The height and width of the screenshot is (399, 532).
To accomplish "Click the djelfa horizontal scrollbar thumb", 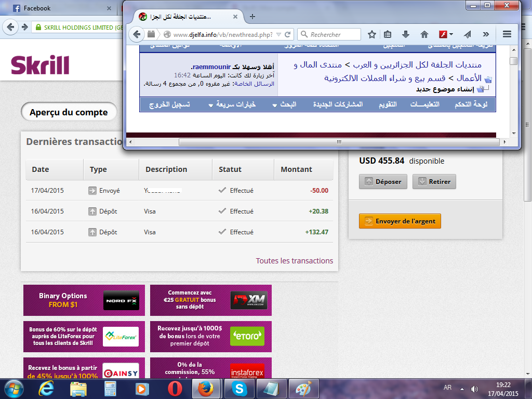I will click(339, 142).
